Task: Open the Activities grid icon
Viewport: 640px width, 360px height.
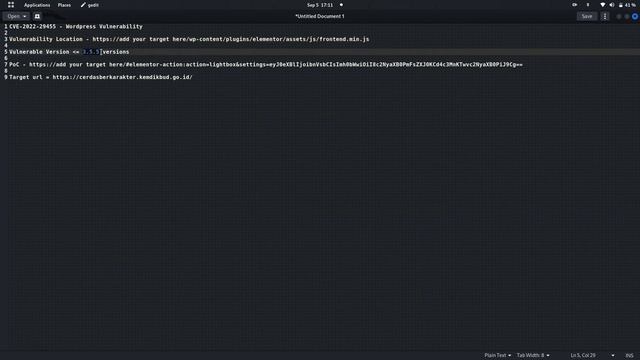Action: [x=11, y=5]
